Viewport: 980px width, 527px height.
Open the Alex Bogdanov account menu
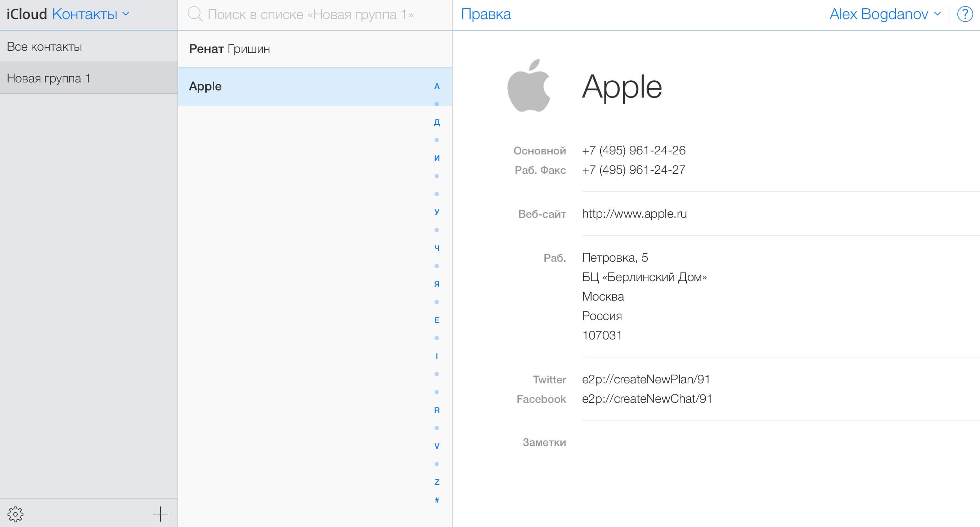[885, 14]
